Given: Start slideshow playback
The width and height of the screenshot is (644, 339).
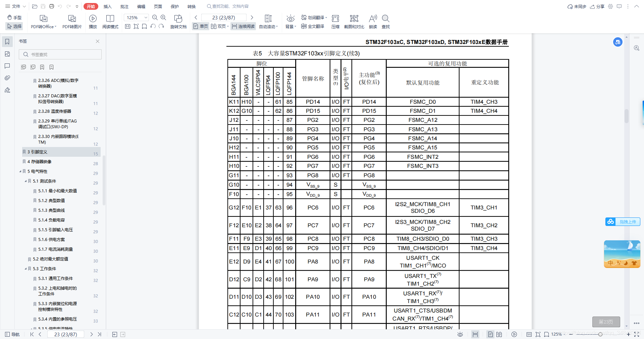Looking at the screenshot, I should pos(93,22).
